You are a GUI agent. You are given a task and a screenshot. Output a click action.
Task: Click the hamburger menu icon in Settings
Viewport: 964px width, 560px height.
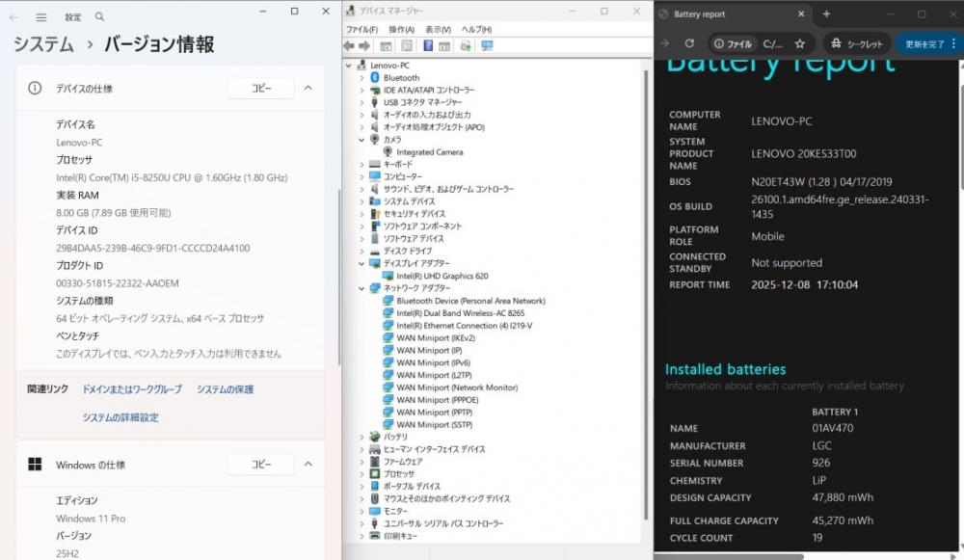[41, 17]
